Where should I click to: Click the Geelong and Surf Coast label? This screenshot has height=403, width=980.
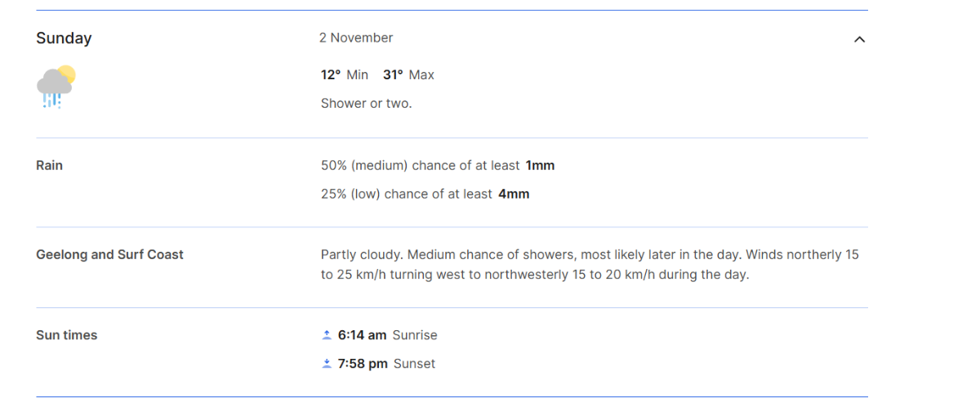click(x=109, y=254)
